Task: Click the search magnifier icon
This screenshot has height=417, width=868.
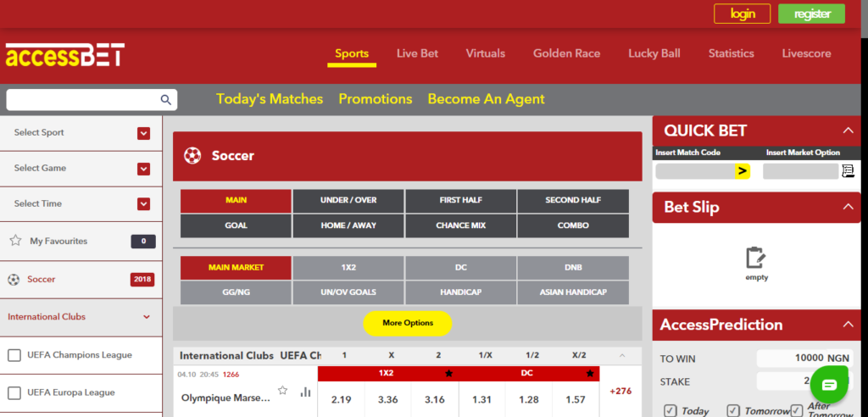Action: (165, 100)
